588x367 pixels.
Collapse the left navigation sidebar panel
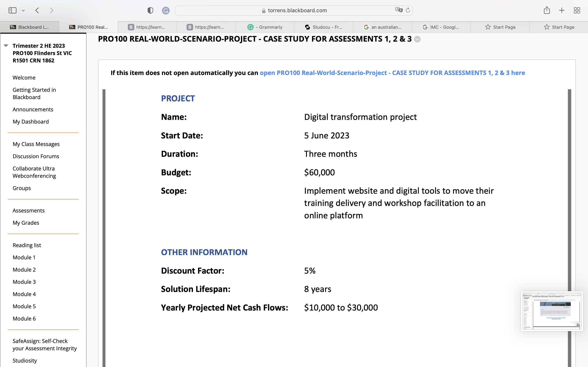(x=6, y=45)
